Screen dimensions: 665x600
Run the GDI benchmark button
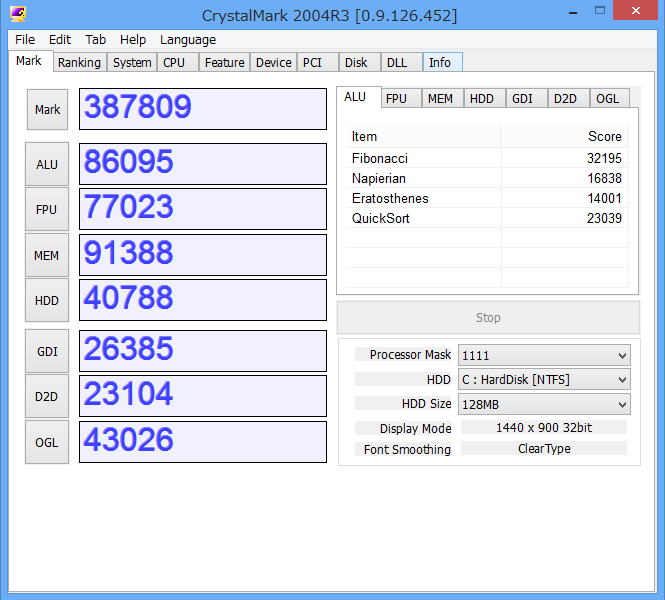point(47,351)
